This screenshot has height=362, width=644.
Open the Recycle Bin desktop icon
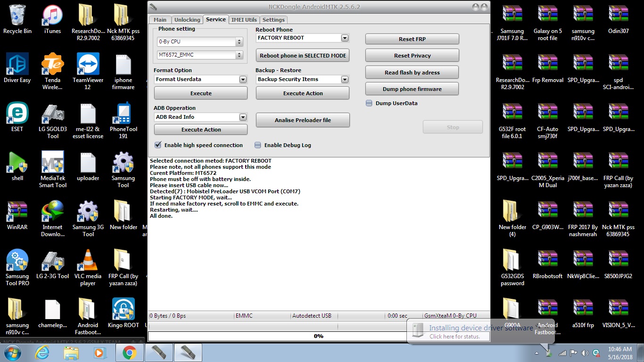pos(17,20)
